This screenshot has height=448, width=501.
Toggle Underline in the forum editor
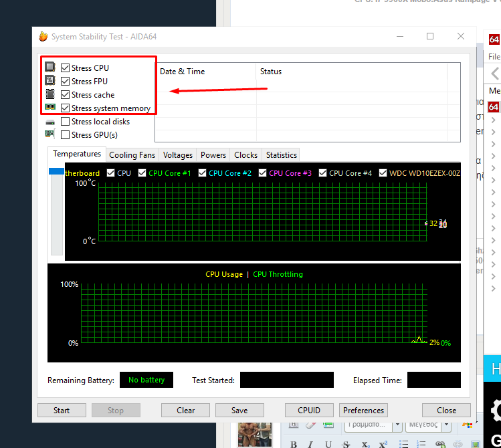(328, 444)
